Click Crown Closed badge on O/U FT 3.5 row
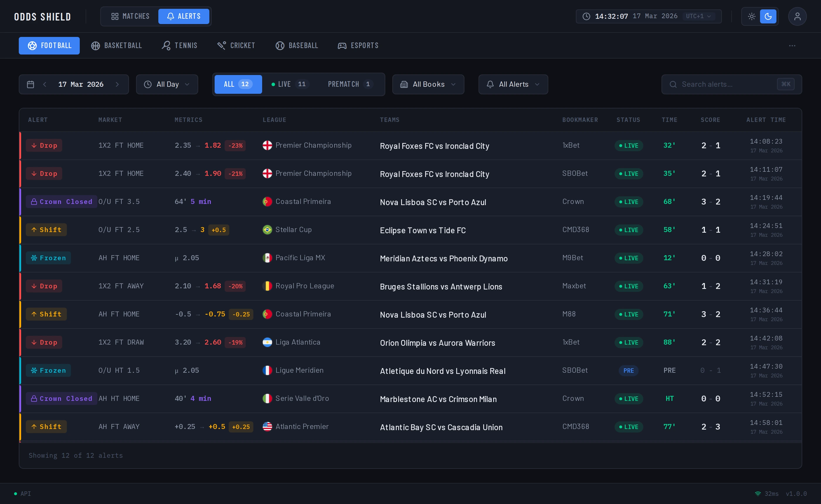Viewport: 821px width, 504px height. pyautogui.click(x=62, y=202)
